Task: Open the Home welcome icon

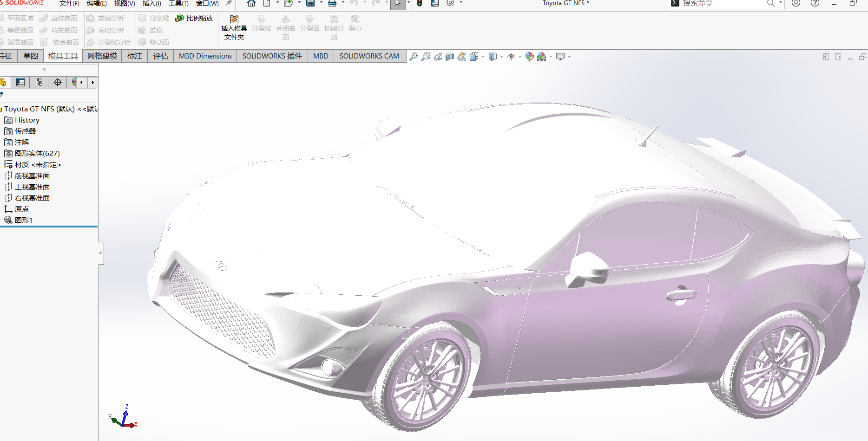Action: [x=251, y=3]
